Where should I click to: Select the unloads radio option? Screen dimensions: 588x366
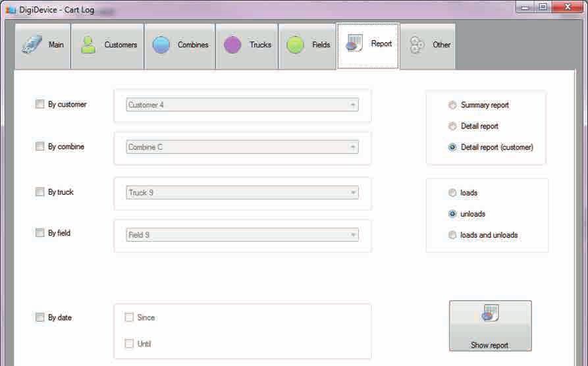pyautogui.click(x=452, y=214)
